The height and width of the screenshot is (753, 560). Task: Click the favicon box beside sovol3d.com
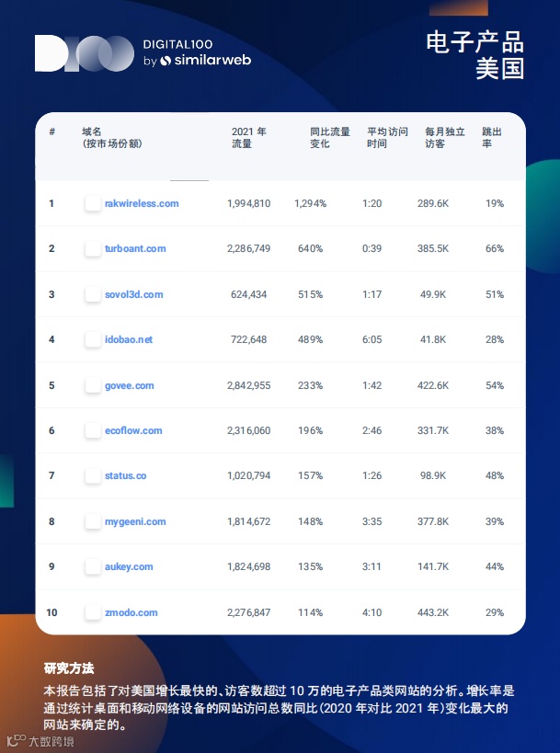[x=93, y=294]
